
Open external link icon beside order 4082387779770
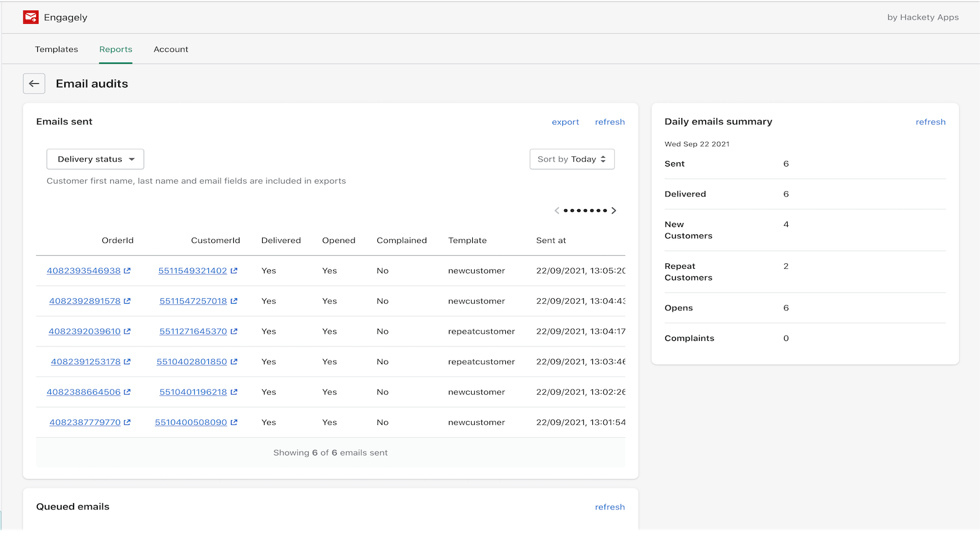127,422
